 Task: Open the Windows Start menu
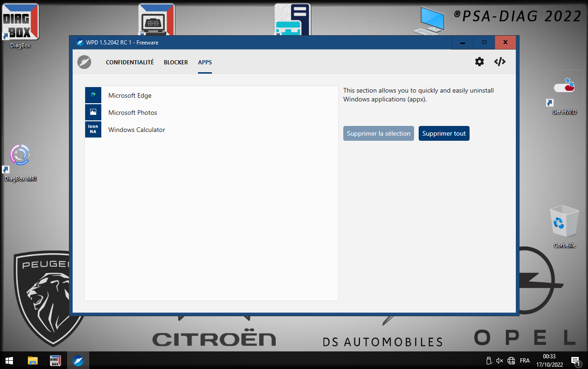pyautogui.click(x=9, y=360)
